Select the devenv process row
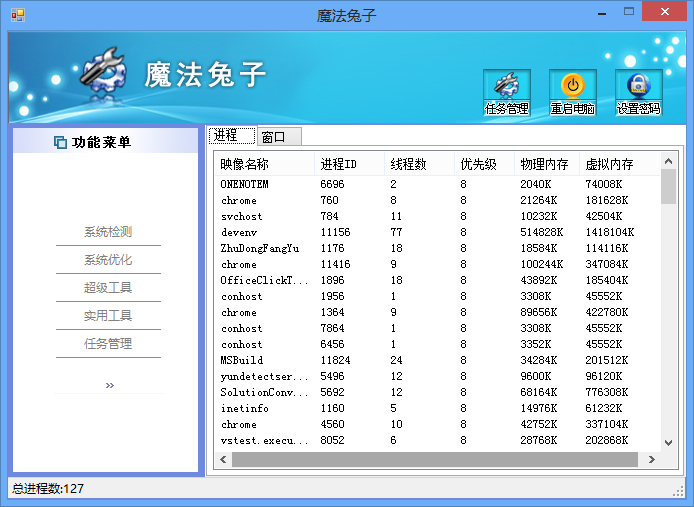Viewport: 694px width, 507px height. tap(437, 232)
